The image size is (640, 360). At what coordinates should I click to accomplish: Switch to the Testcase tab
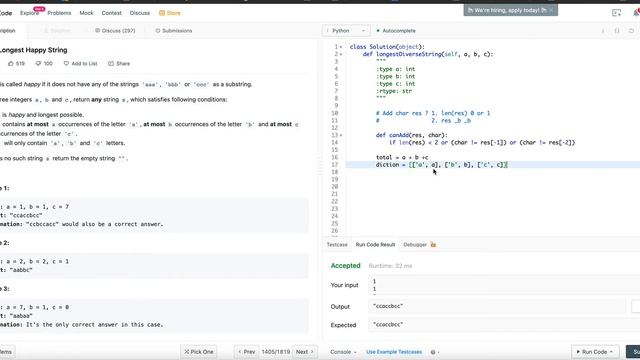337,244
